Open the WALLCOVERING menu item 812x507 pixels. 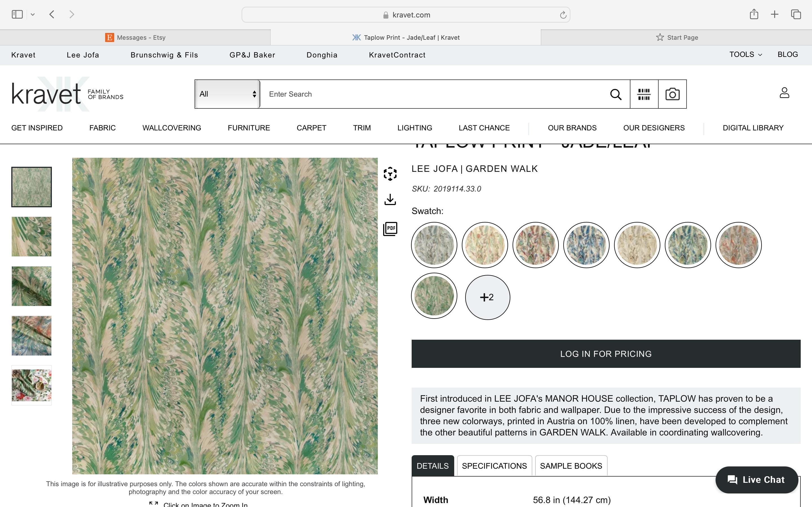click(x=171, y=128)
